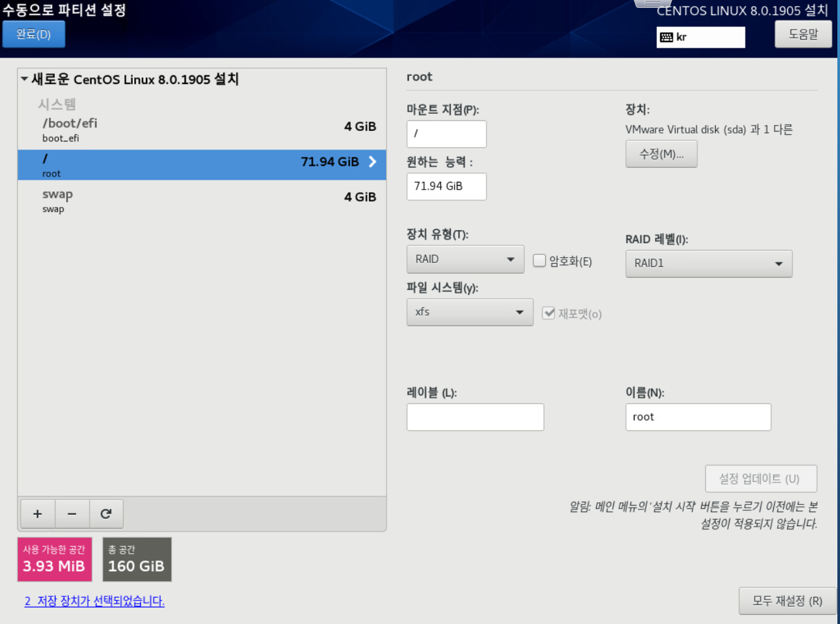Viewport: 840px width, 624px height.
Task: Click the 완료(D) done button
Action: point(34,34)
